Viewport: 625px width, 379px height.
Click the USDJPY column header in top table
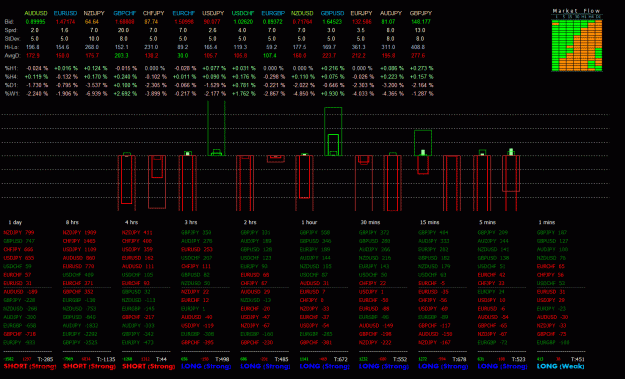click(x=213, y=13)
